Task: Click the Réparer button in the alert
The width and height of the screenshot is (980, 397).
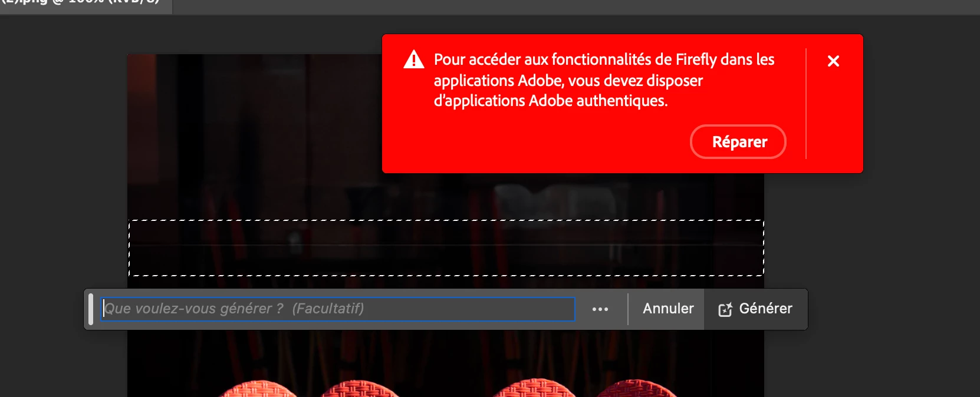Action: 738,142
